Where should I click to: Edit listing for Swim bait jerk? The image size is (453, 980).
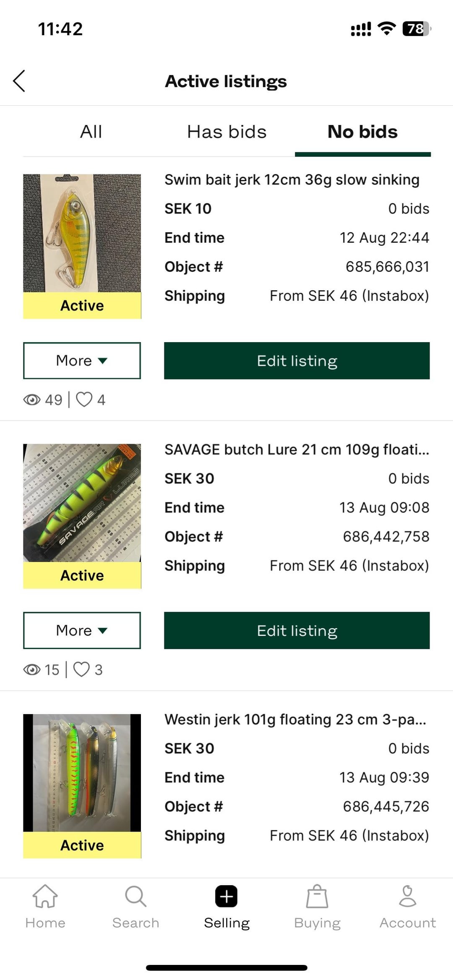tap(297, 361)
